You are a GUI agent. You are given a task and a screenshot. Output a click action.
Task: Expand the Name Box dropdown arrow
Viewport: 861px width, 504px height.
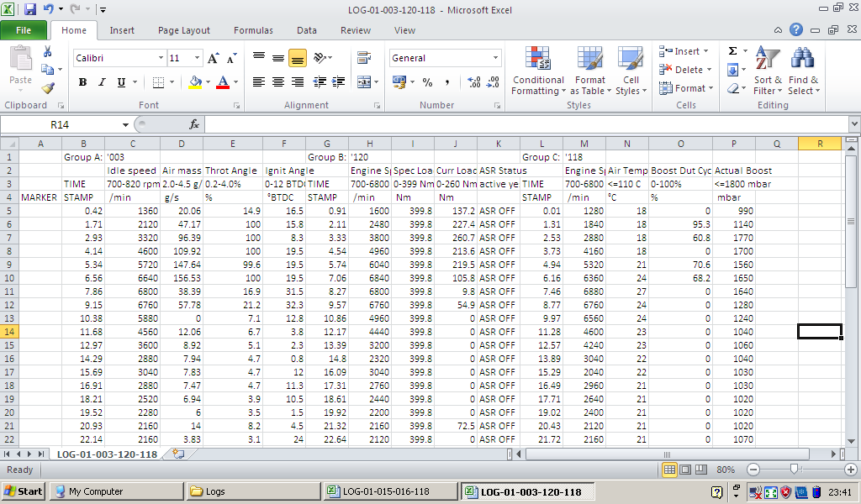tap(126, 124)
